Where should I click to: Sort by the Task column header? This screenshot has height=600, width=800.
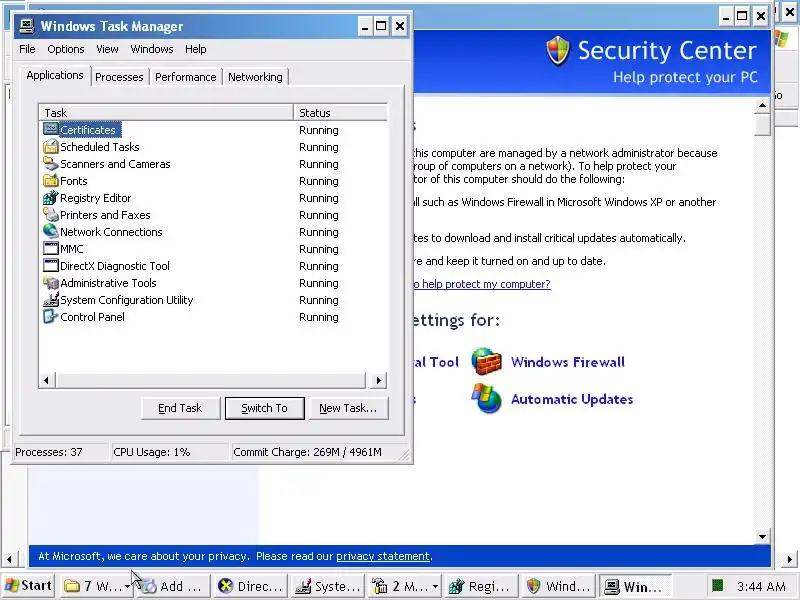pyautogui.click(x=166, y=113)
